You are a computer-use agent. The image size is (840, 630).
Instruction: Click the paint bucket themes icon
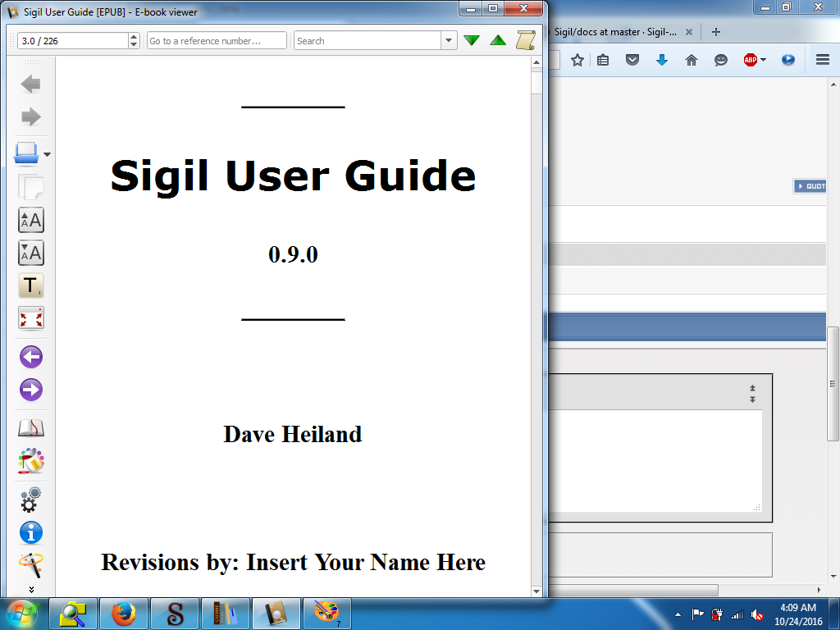click(x=30, y=461)
